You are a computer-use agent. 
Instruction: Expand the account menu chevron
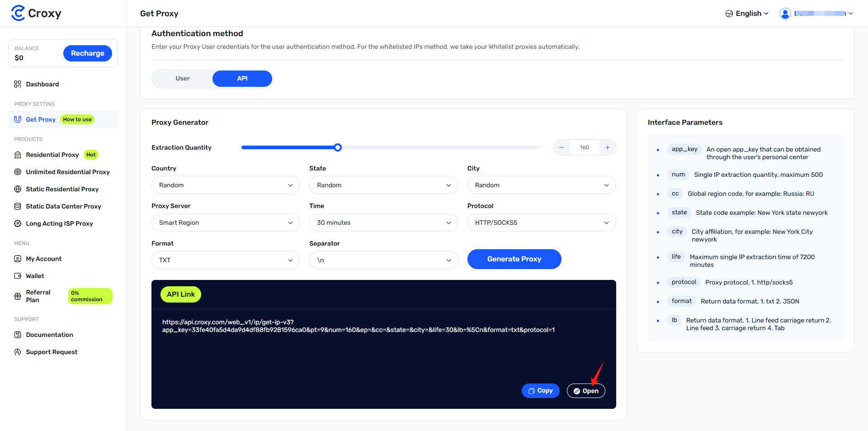point(851,14)
